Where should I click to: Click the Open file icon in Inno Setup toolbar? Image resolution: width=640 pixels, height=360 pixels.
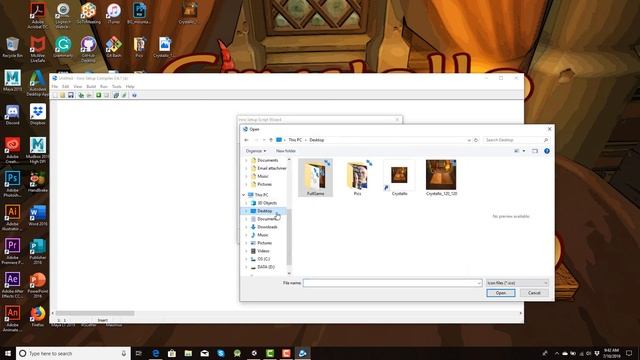(x=62, y=95)
